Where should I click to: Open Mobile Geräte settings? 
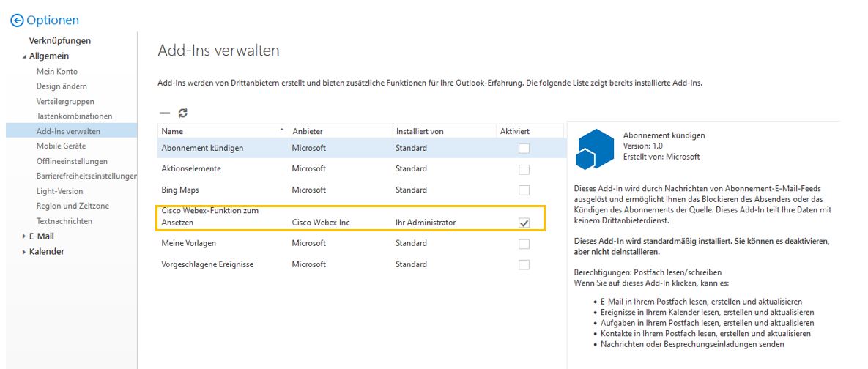[61, 146]
